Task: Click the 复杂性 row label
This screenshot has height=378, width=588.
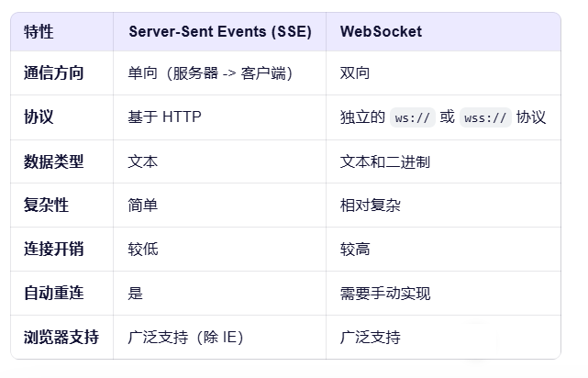Action: coord(46,206)
